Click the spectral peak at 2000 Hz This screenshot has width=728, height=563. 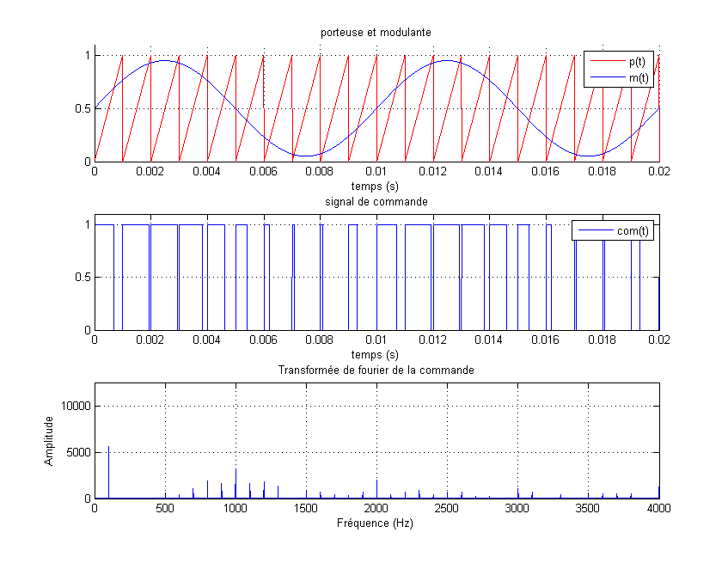click(376, 488)
